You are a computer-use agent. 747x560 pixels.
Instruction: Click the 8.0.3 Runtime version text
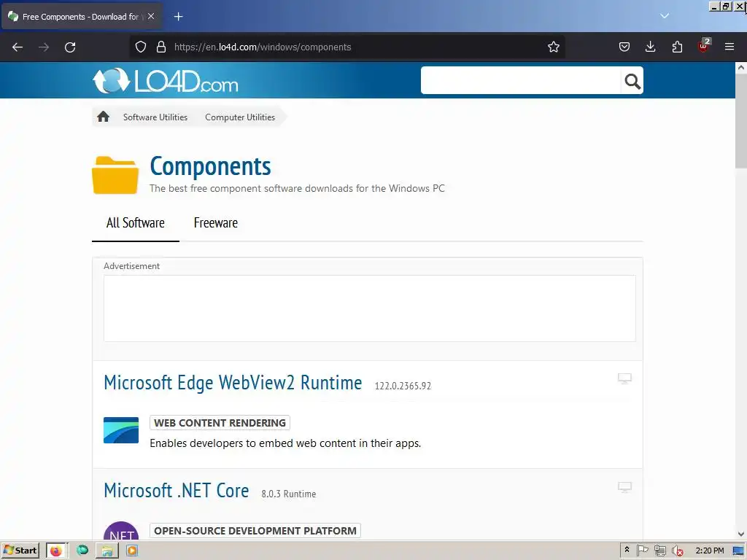tap(289, 494)
